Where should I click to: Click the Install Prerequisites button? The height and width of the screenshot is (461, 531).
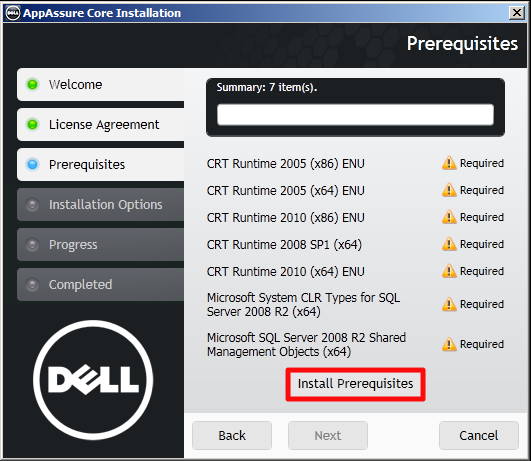click(x=355, y=384)
